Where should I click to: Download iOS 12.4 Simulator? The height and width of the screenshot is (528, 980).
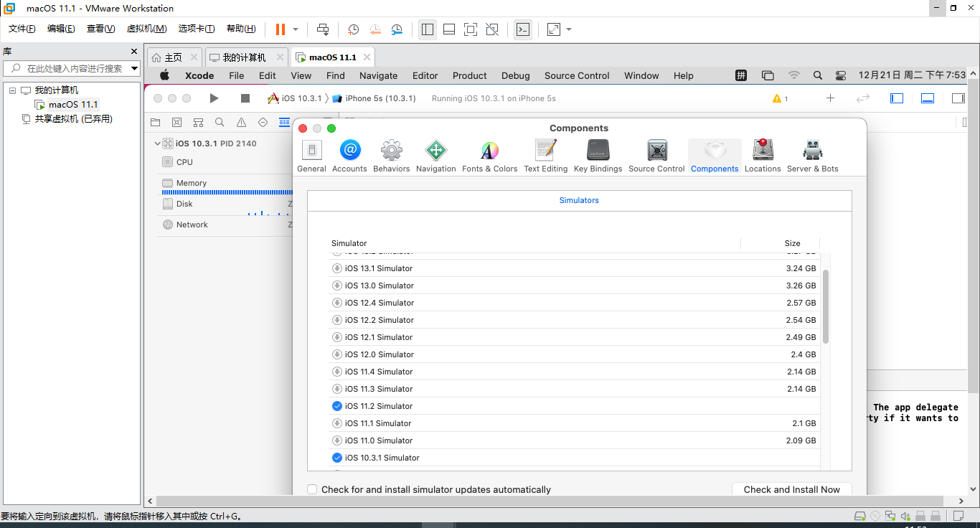tap(337, 303)
